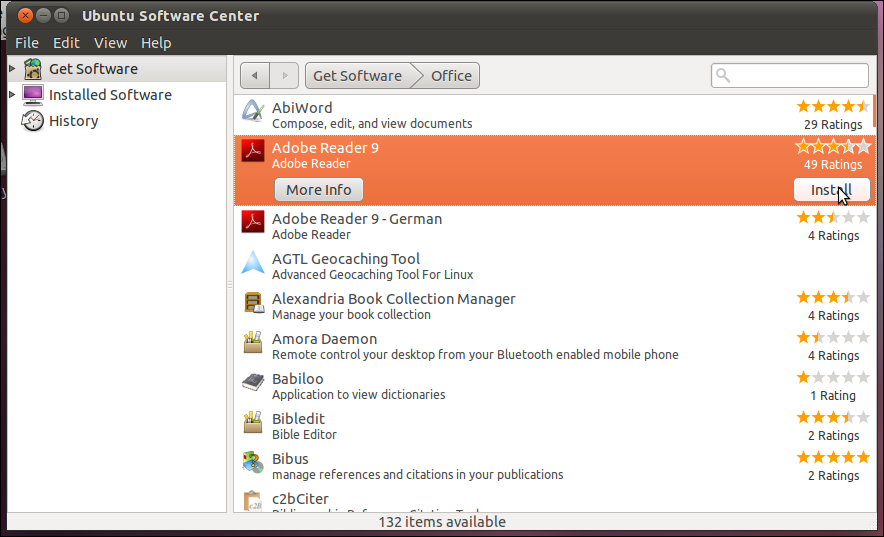Close the Ubuntu Software Center window
Screen dimensions: 884x537
point(25,16)
